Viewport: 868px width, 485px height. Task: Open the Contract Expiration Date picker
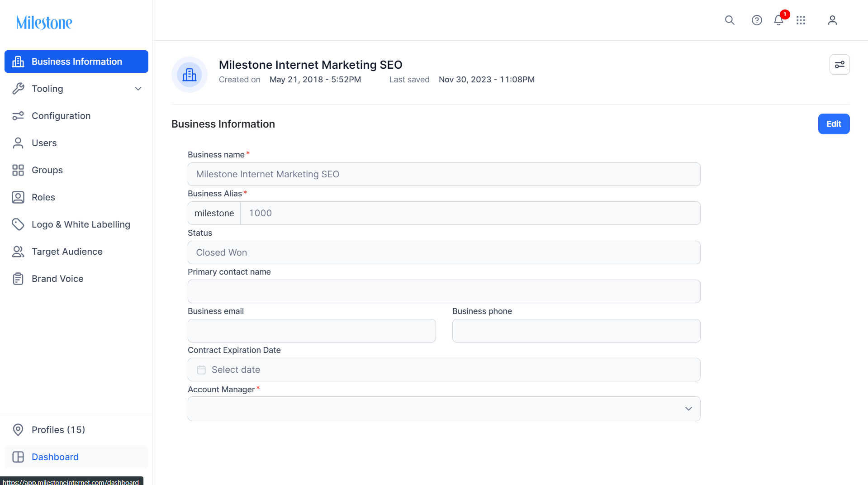point(444,370)
